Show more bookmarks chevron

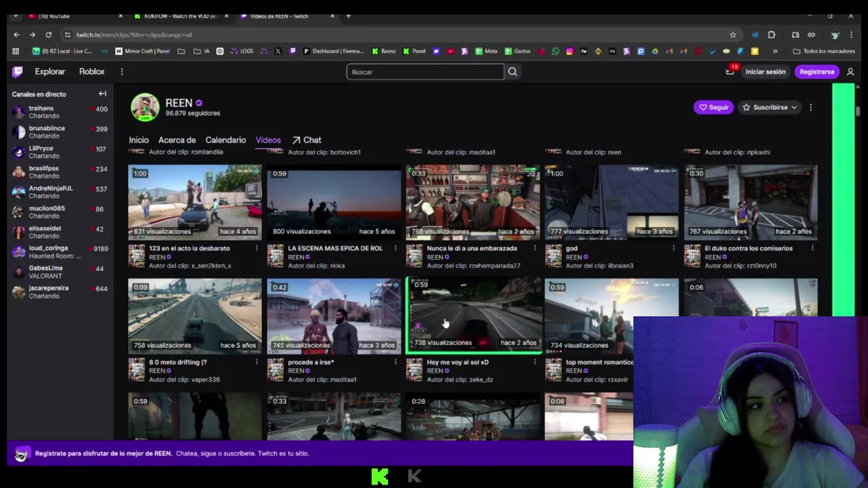click(775, 51)
